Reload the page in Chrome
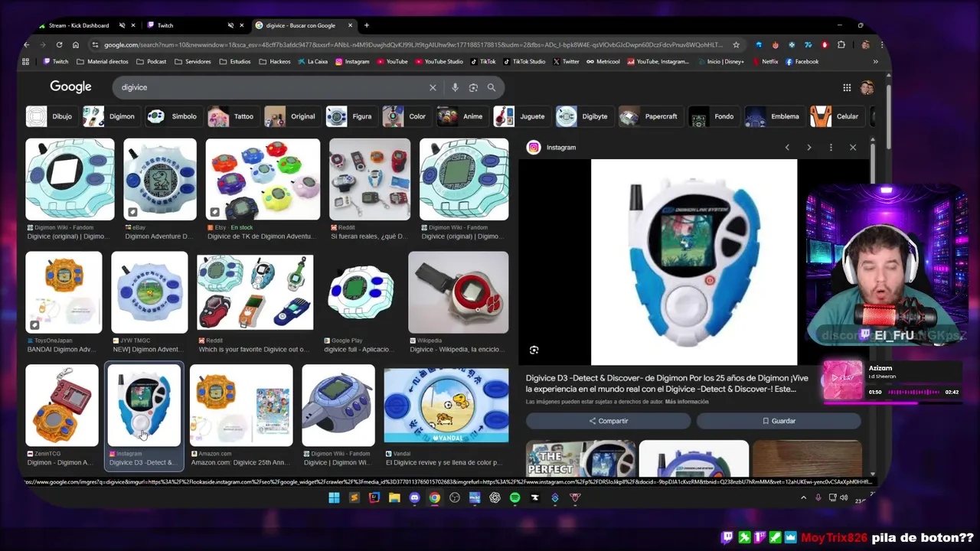 point(59,44)
